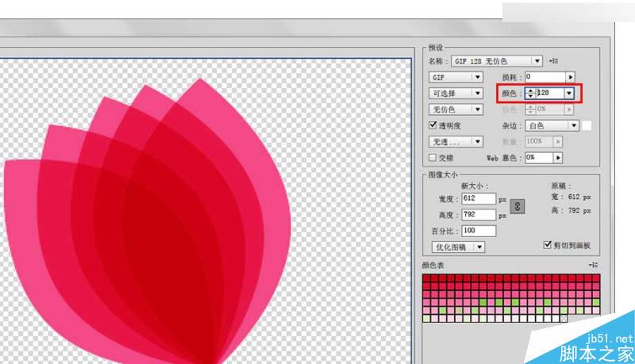Increase 颜色 count with the up arrow
The width and height of the screenshot is (635, 364).
530,90
